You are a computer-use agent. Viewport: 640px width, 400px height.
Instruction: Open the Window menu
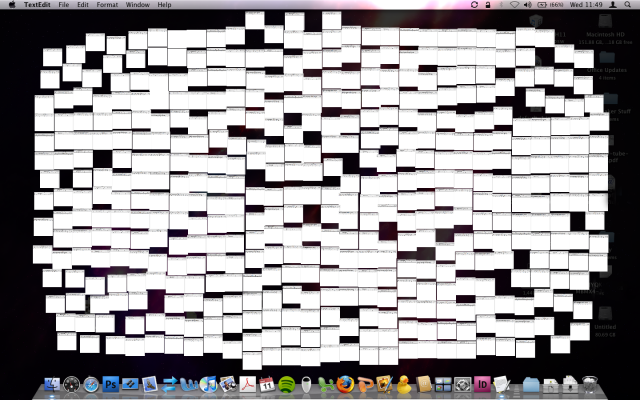coord(138,5)
